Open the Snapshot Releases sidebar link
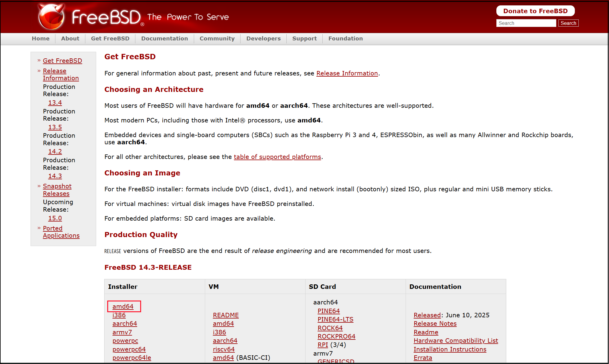 coord(57,190)
